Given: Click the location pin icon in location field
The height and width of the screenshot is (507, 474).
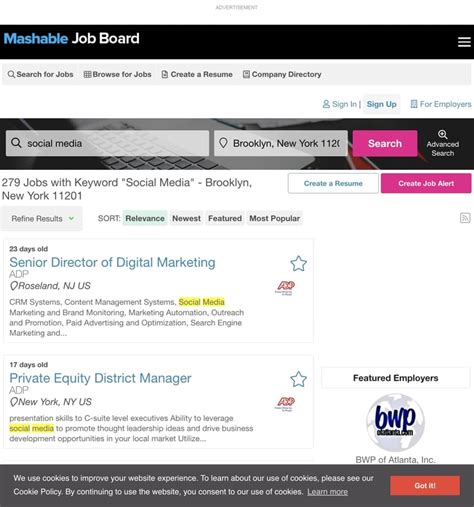Looking at the screenshot, I should (x=223, y=143).
